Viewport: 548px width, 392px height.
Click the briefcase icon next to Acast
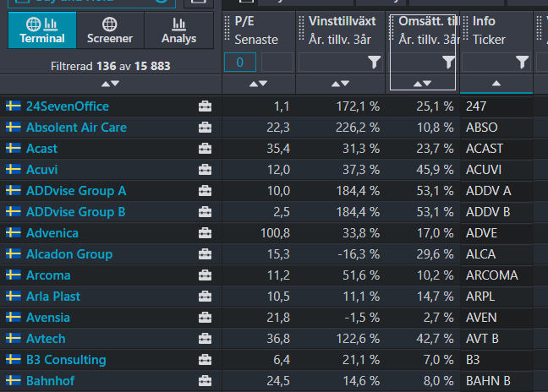click(x=205, y=149)
